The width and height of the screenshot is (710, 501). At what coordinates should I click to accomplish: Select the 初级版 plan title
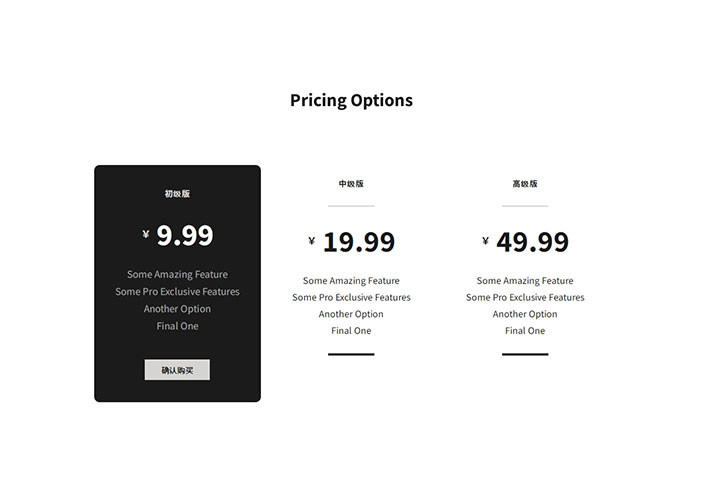point(177,194)
